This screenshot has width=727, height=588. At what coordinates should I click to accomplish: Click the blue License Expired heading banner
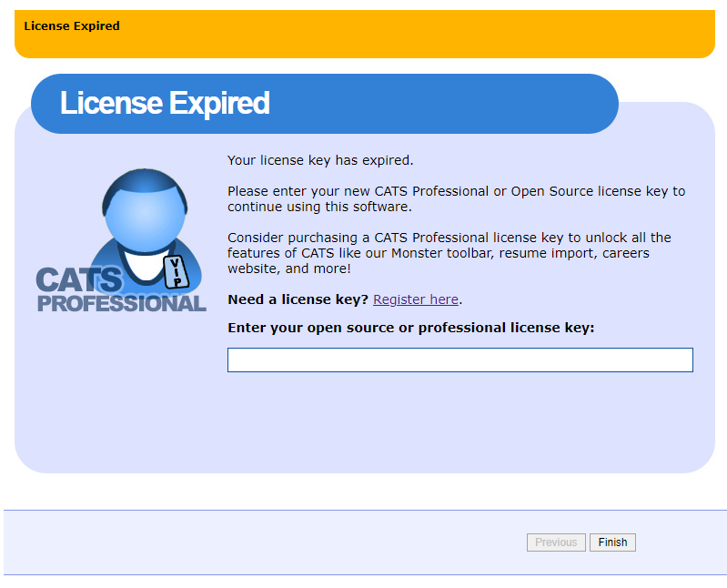(x=325, y=104)
